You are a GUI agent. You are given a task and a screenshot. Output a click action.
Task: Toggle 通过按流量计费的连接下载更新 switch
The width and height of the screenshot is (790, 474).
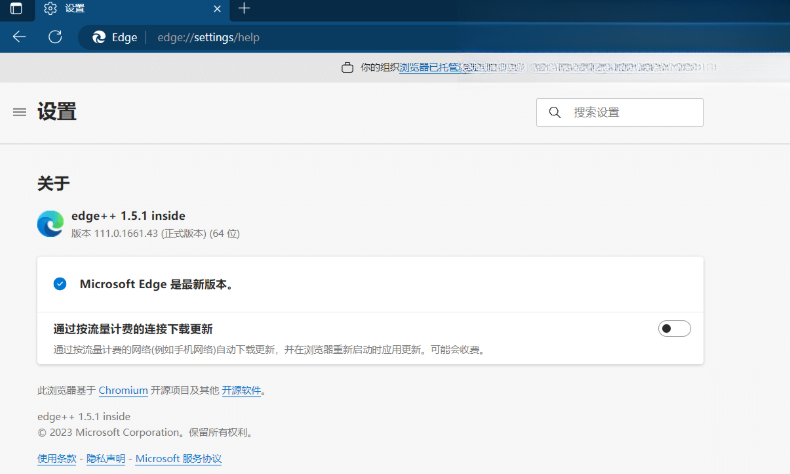click(x=674, y=329)
